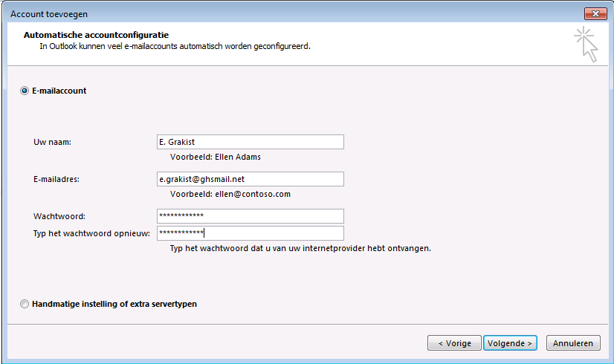Click the 'Voorbeeld: Ellen Adams' hint text
This screenshot has width=614, height=364.
(x=216, y=157)
